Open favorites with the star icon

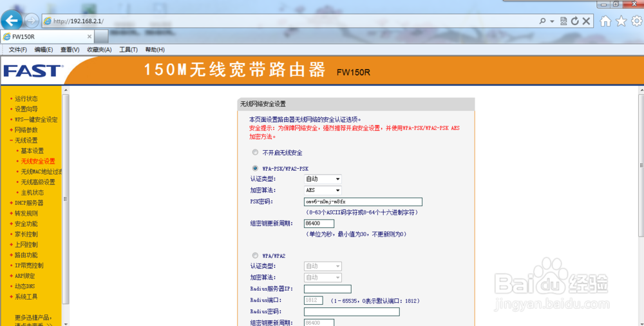point(621,21)
